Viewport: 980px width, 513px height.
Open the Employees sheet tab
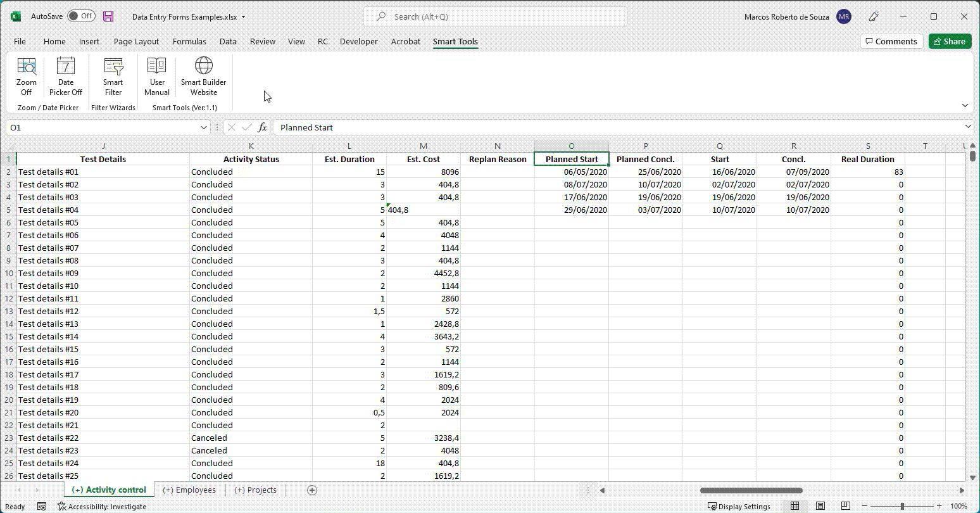pos(189,490)
